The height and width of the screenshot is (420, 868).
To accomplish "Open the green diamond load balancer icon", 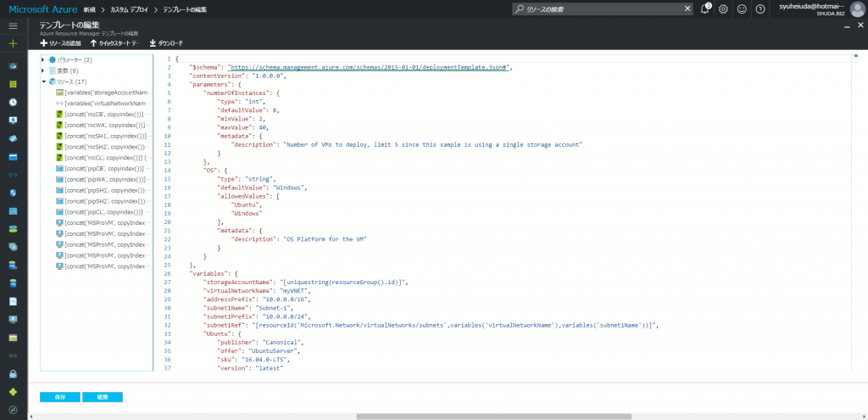I will pyautogui.click(x=14, y=392).
